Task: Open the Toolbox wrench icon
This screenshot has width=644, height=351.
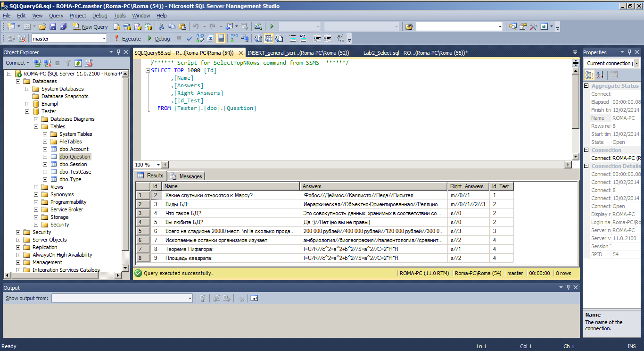Action: pyautogui.click(x=534, y=27)
